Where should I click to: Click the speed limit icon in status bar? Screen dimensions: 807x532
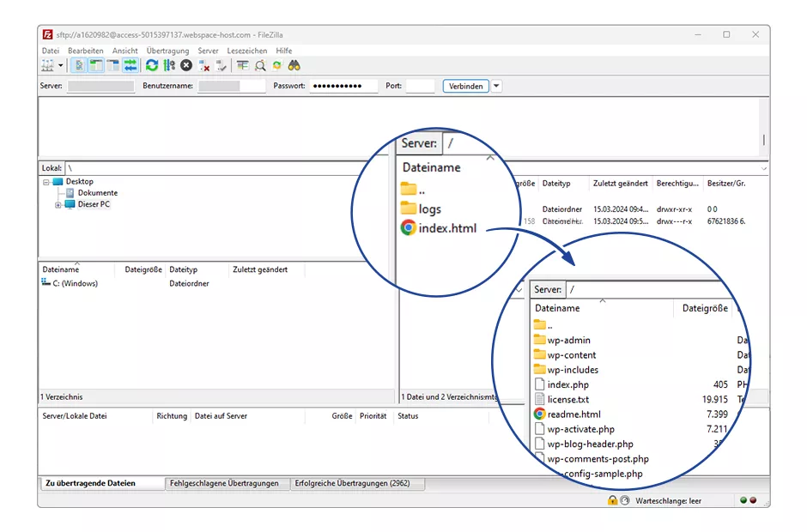tap(625, 500)
